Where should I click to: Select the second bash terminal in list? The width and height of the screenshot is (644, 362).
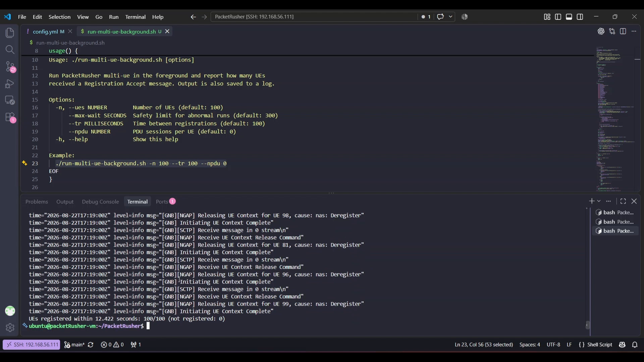pos(615,222)
